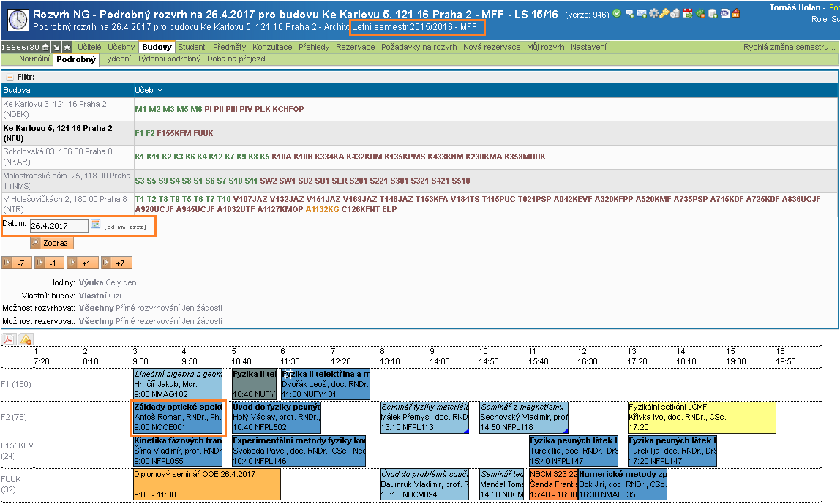Image resolution: width=840 pixels, height=504 pixels.
Task: Collapse the Filtr panel
Action: (x=10, y=77)
